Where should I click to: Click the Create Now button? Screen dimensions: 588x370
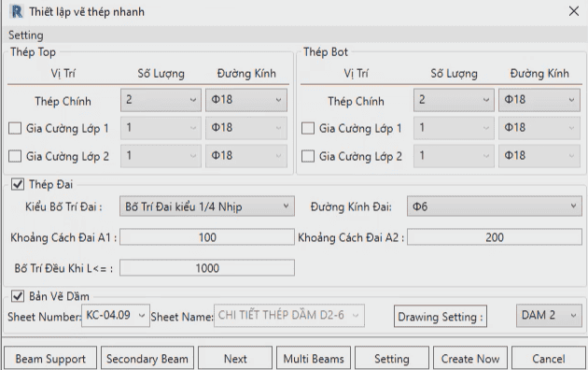point(470,359)
